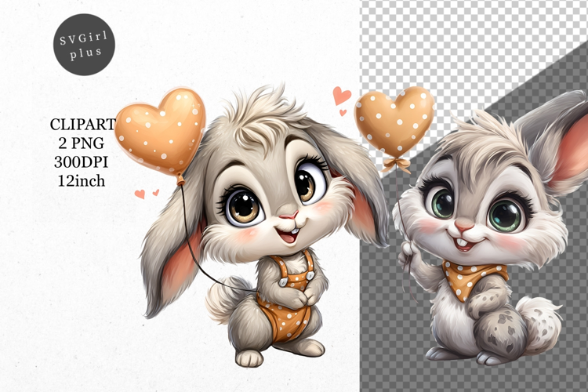The image size is (588, 392).
Task: Click the "CLIPART" text label
Action: (x=82, y=124)
